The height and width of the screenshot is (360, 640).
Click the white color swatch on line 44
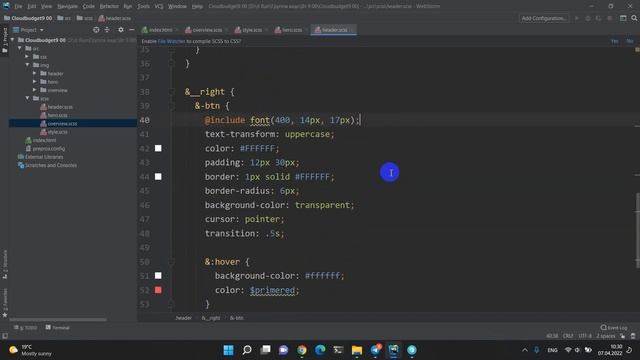158,177
